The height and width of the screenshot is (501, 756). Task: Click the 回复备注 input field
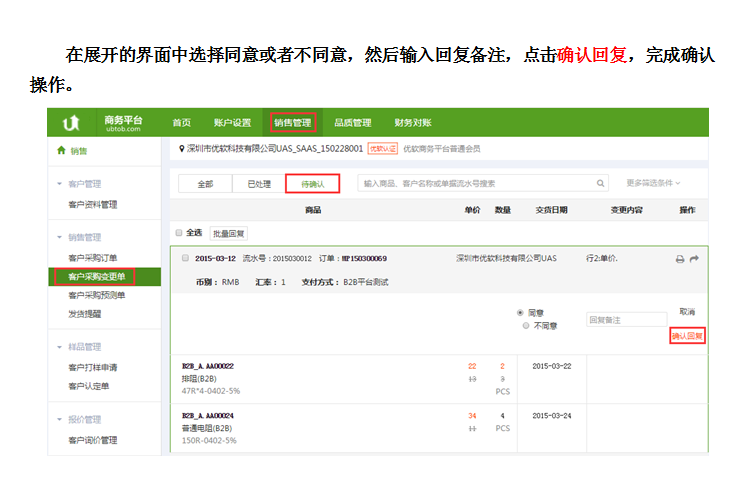(626, 320)
